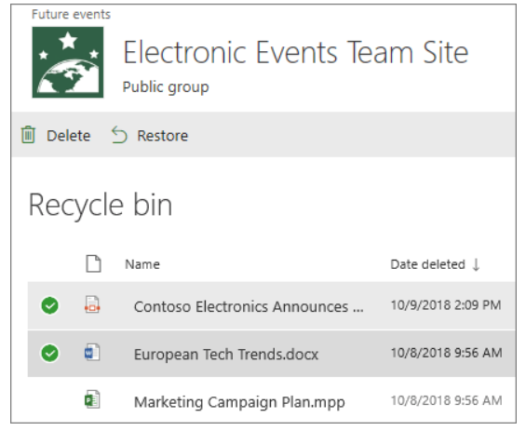Sort by the Name column header
Image resolution: width=526 pixels, height=430 pixels.
142,264
